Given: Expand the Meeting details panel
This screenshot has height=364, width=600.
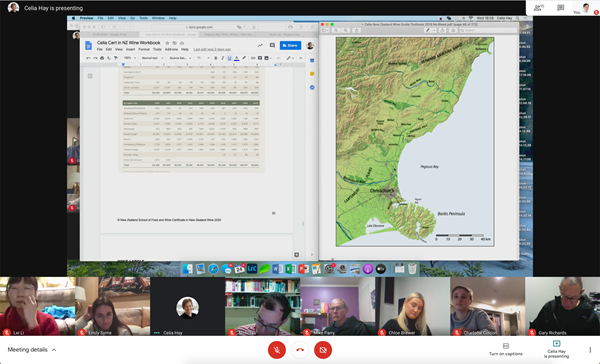Looking at the screenshot, I should [32, 349].
